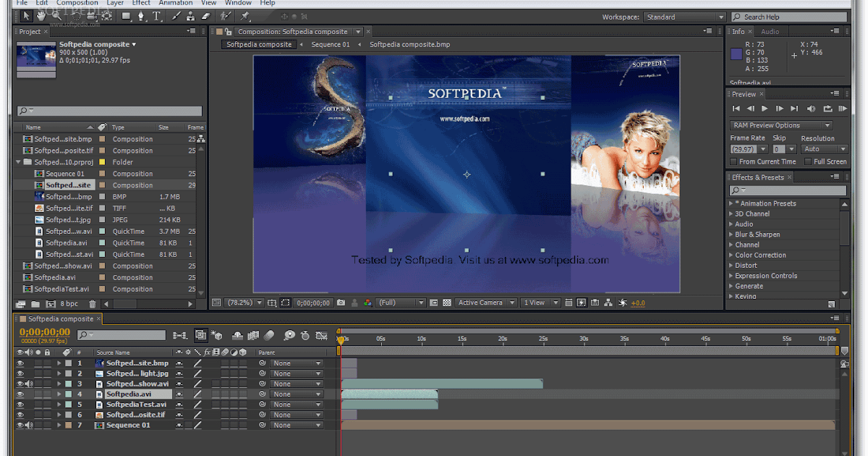Image resolution: width=868 pixels, height=456 pixels.
Task: Open the Parent dropdown for Sequence 01 layer
Action: (297, 426)
